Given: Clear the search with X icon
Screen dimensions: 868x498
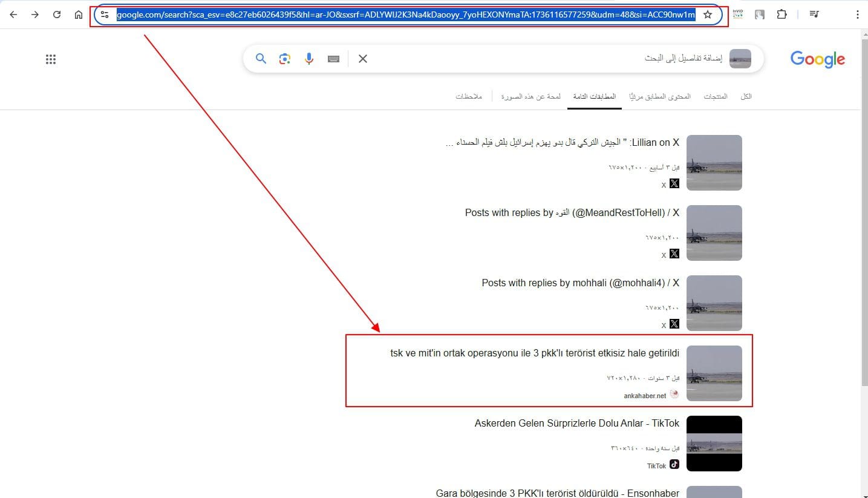Looking at the screenshot, I should click(363, 59).
